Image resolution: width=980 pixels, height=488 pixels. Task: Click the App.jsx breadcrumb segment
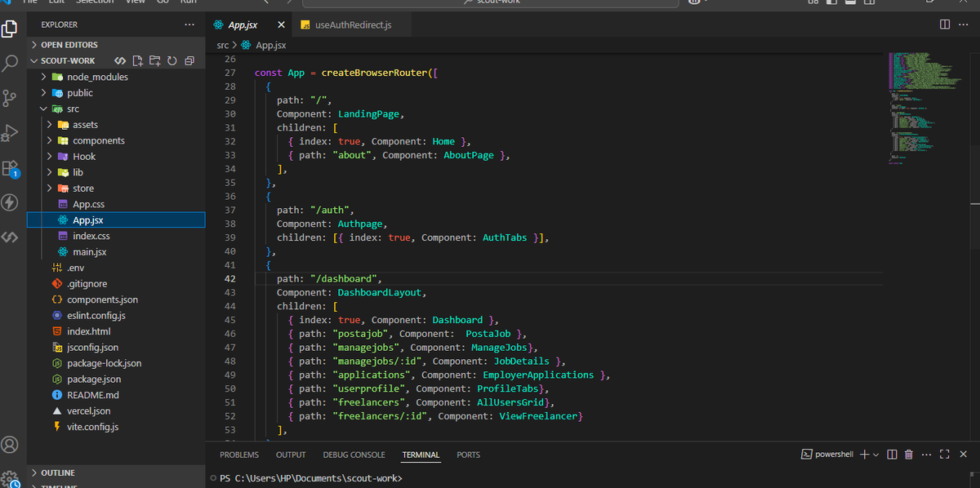tap(264, 45)
